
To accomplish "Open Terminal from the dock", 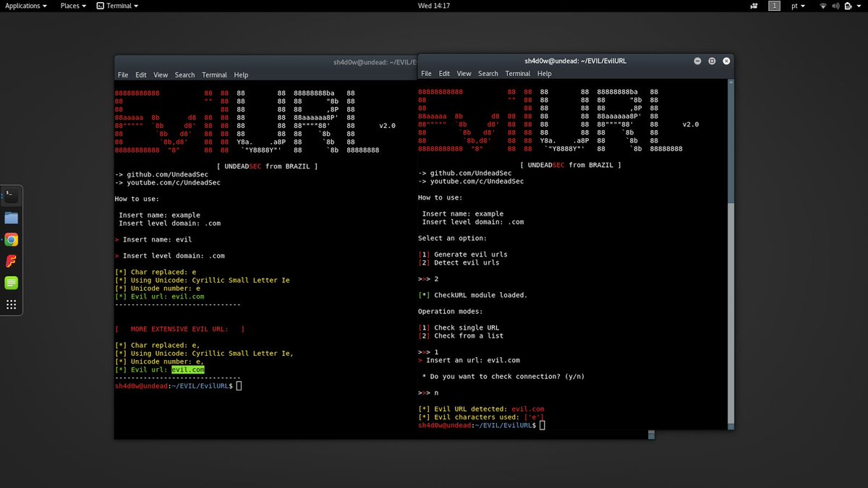I will [11, 194].
